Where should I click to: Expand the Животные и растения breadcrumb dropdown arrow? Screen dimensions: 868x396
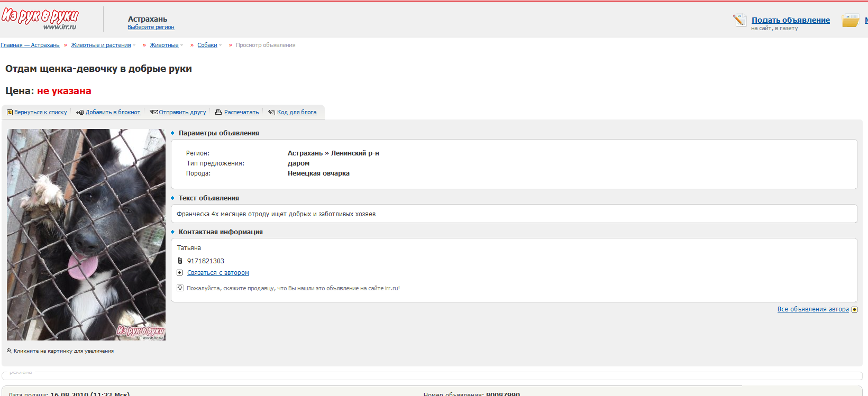[x=134, y=45]
